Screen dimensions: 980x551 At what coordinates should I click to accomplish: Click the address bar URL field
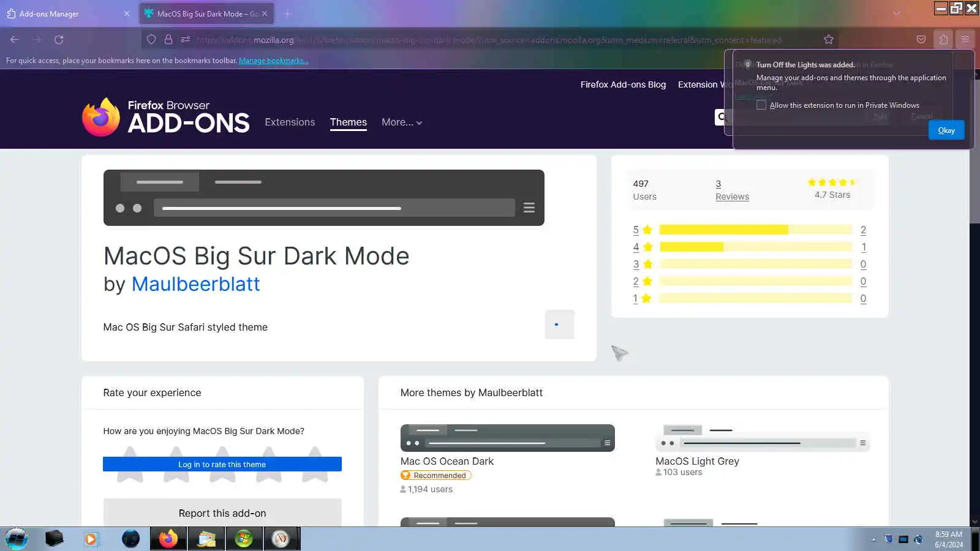coord(488,40)
